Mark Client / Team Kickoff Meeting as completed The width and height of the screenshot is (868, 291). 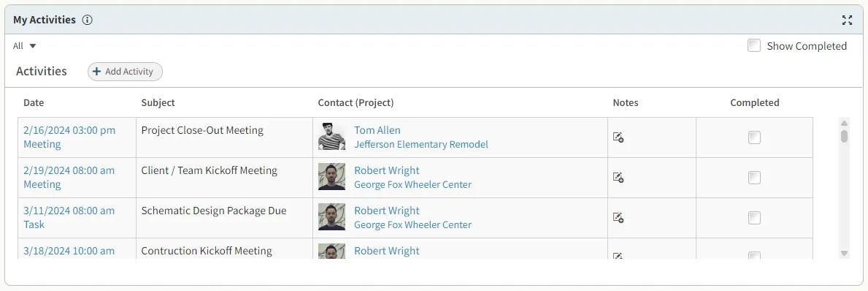coord(754,178)
